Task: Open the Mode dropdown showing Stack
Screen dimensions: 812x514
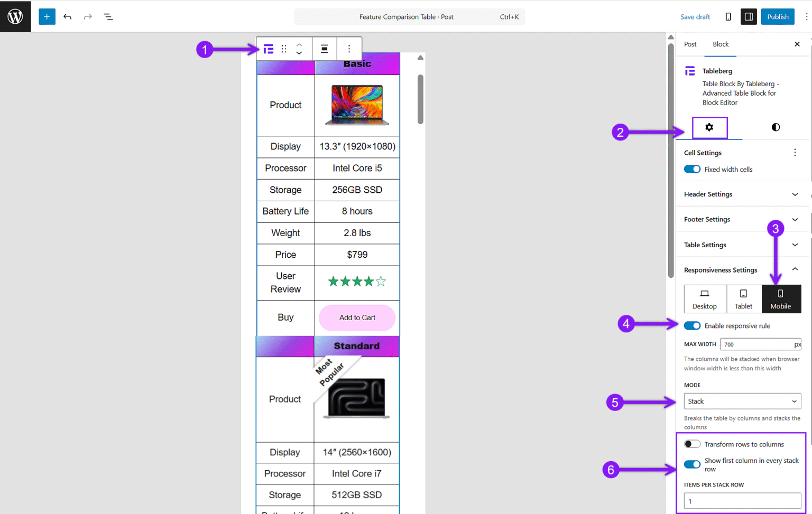Action: click(742, 401)
